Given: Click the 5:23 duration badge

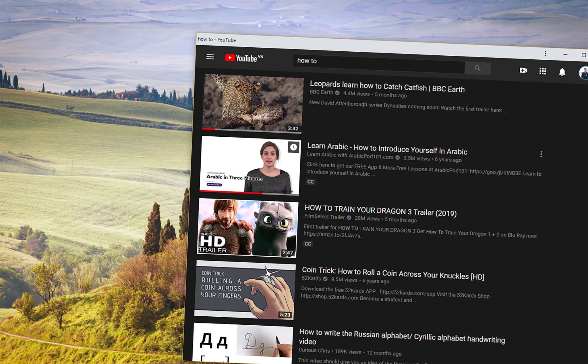Looking at the screenshot, I should [285, 315].
